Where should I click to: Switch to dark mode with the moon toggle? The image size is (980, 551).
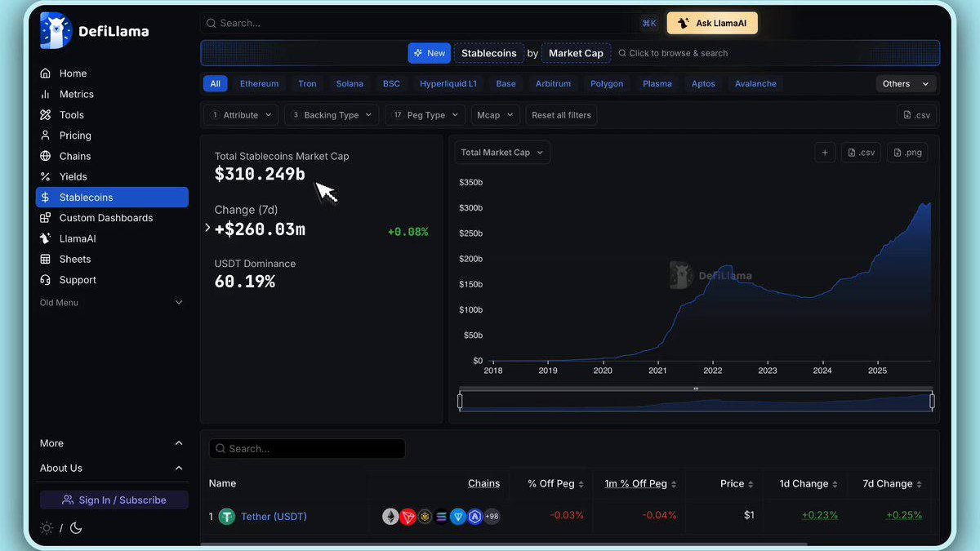click(76, 528)
